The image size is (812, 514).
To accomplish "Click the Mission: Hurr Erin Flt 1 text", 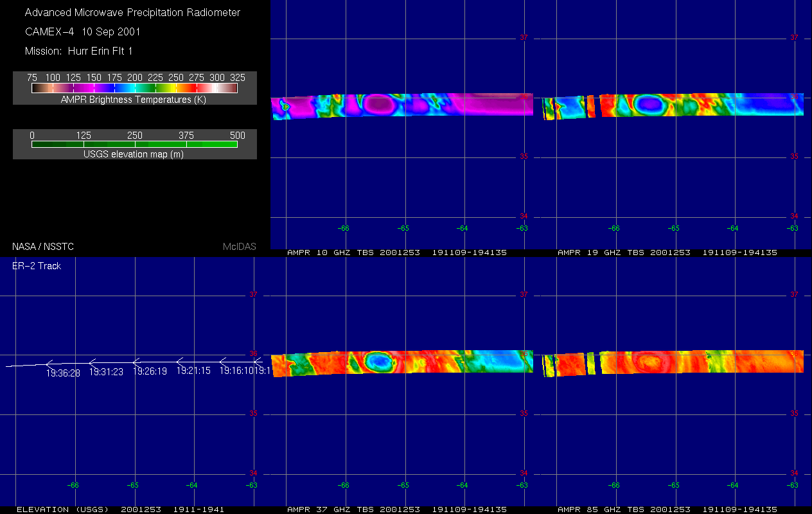I will (x=78, y=51).
